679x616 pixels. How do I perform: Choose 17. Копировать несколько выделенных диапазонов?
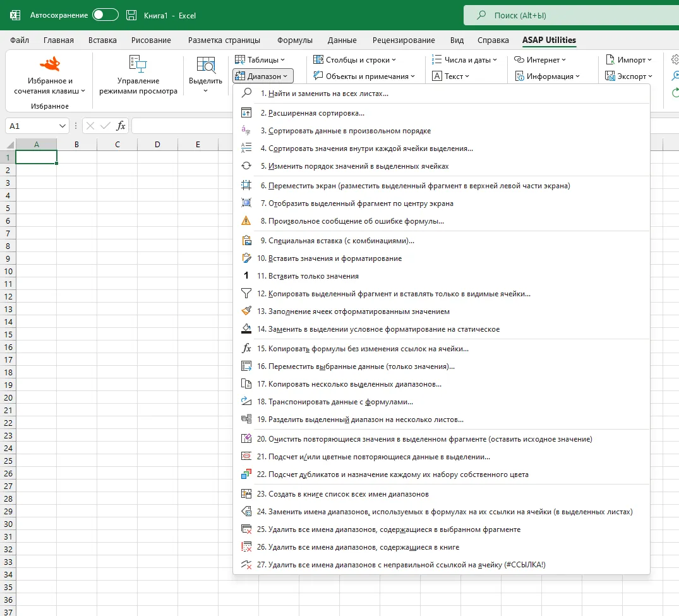[442, 383]
